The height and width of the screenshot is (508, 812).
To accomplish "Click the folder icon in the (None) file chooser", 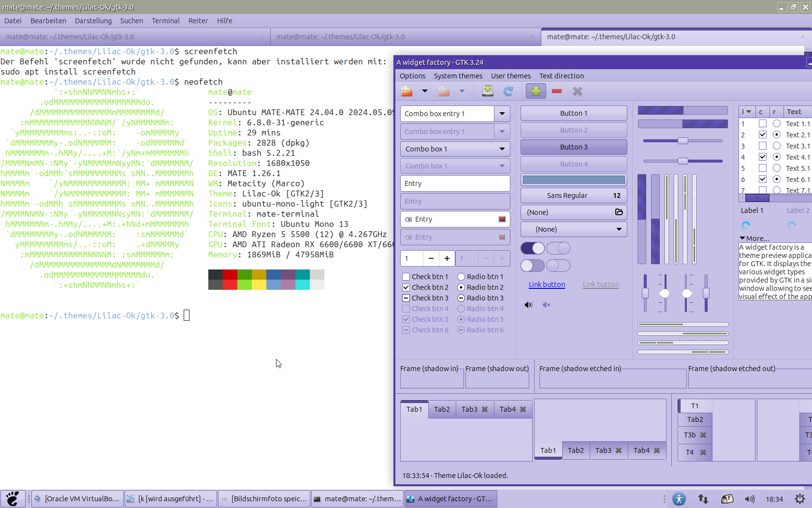I will coord(619,212).
